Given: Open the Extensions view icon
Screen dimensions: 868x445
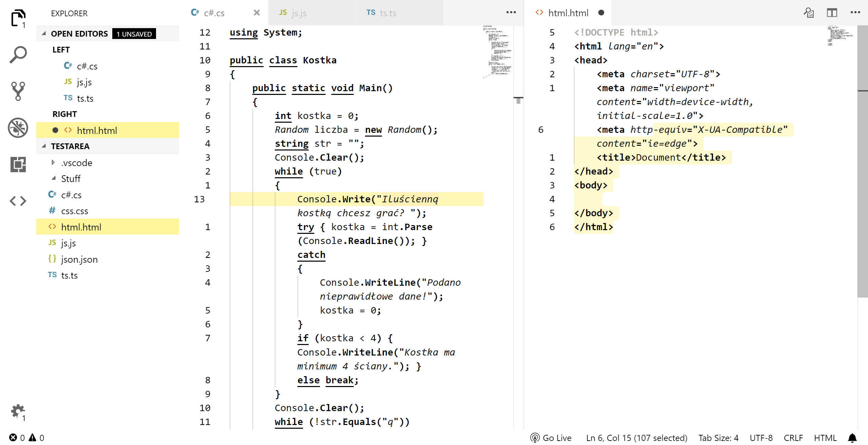Looking at the screenshot, I should [x=18, y=164].
